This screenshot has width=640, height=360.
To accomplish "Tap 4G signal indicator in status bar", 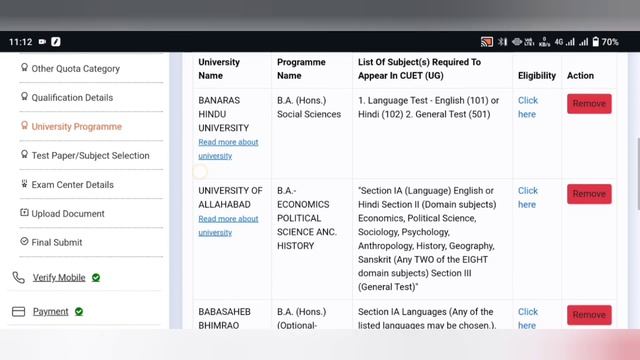I will coord(564,42).
